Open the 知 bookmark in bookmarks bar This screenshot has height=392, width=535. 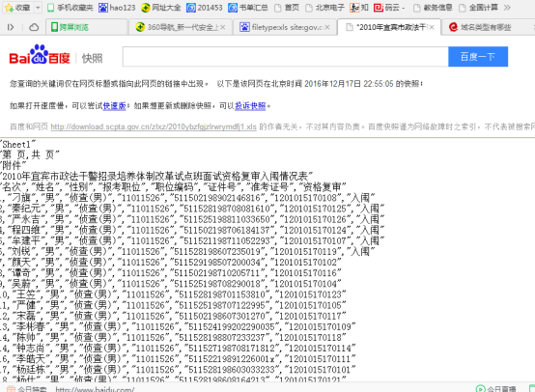point(359,8)
